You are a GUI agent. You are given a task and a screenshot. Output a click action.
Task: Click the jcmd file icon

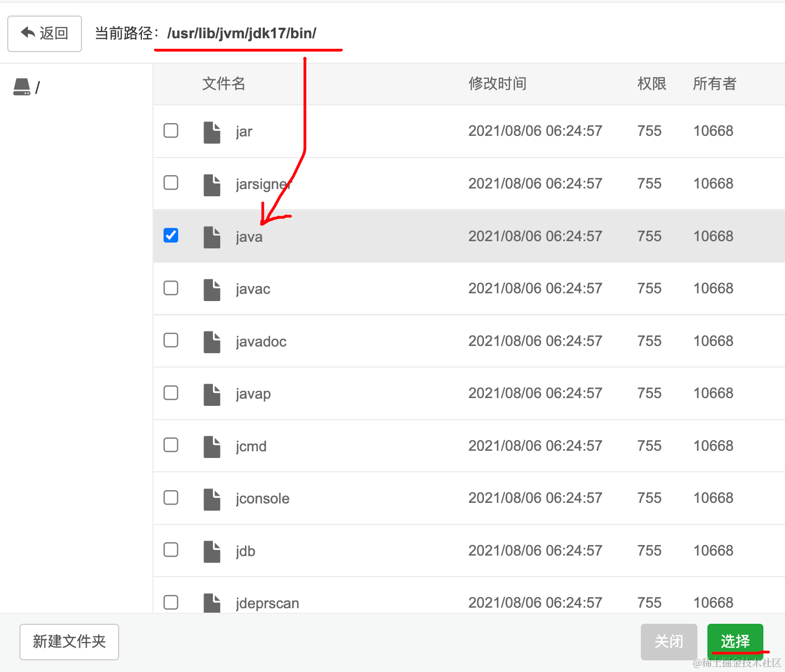211,446
